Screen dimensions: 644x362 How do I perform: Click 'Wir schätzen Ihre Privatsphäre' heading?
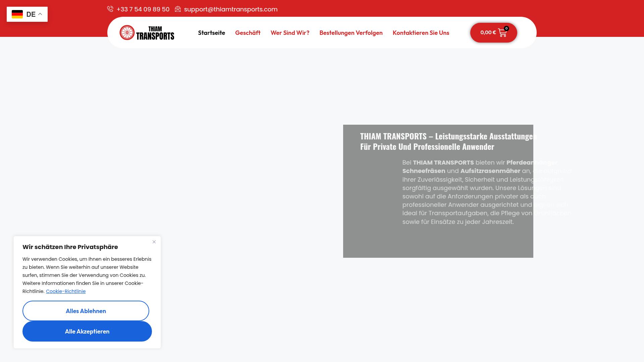coord(70,247)
